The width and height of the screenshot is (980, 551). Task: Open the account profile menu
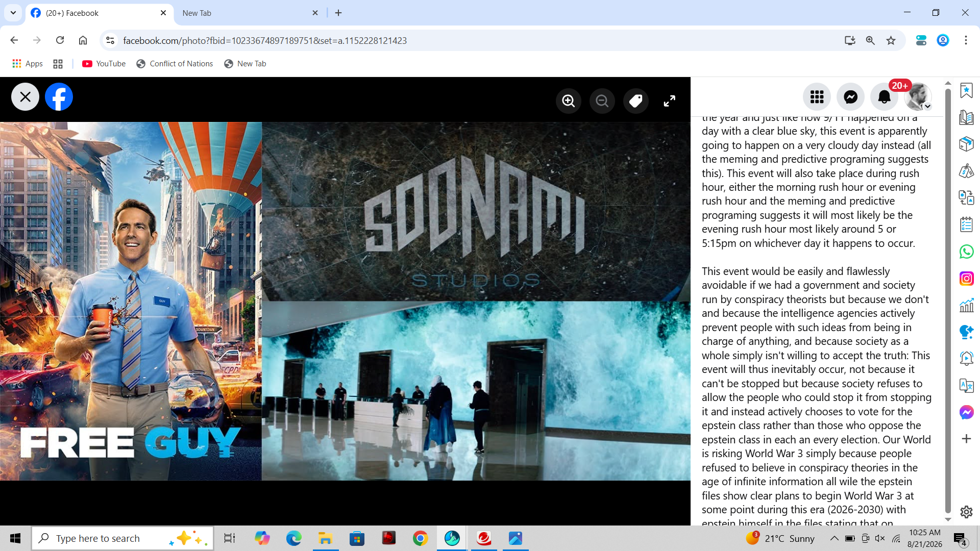pyautogui.click(x=918, y=97)
